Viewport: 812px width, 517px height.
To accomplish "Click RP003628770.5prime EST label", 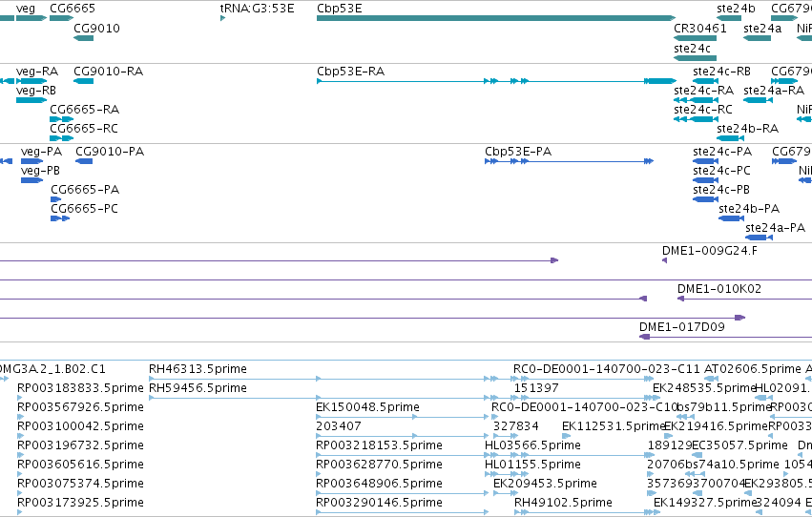I will tap(379, 465).
